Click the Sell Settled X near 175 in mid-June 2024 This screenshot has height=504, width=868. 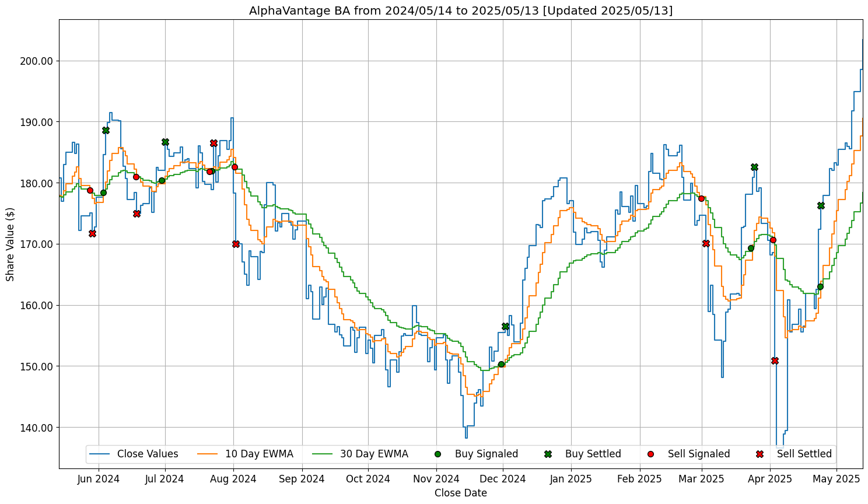(136, 213)
